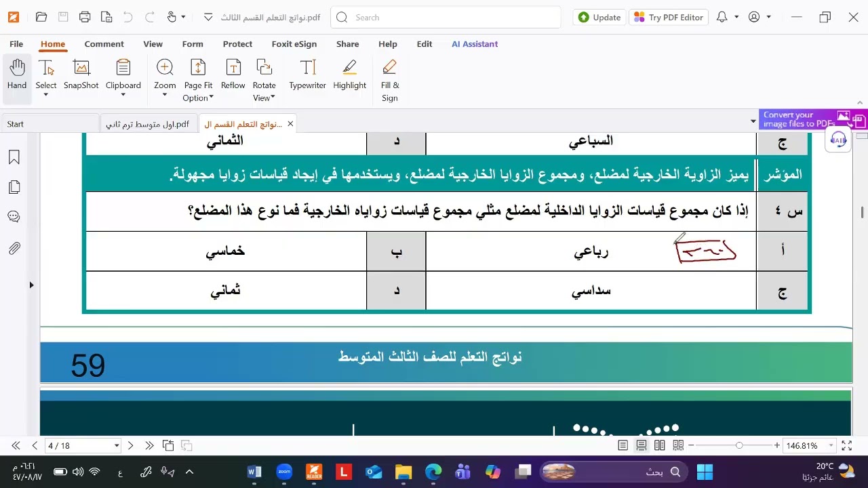Click Try PDF Editor button
The height and width of the screenshot is (488, 868).
point(669,18)
